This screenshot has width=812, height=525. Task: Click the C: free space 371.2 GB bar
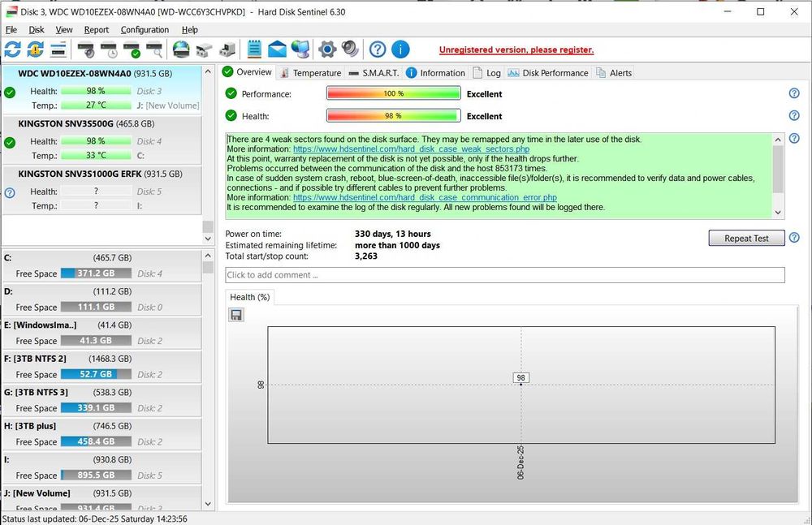tap(96, 273)
